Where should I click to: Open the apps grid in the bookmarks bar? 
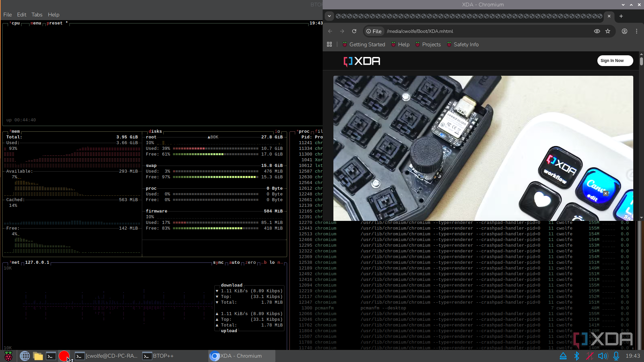pyautogui.click(x=329, y=44)
